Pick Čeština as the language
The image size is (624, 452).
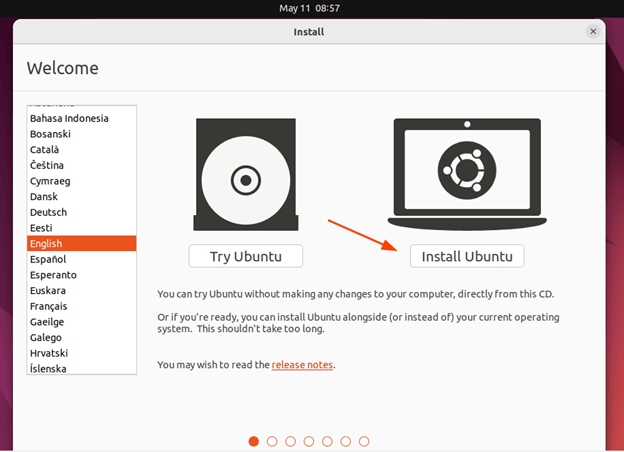coord(50,165)
